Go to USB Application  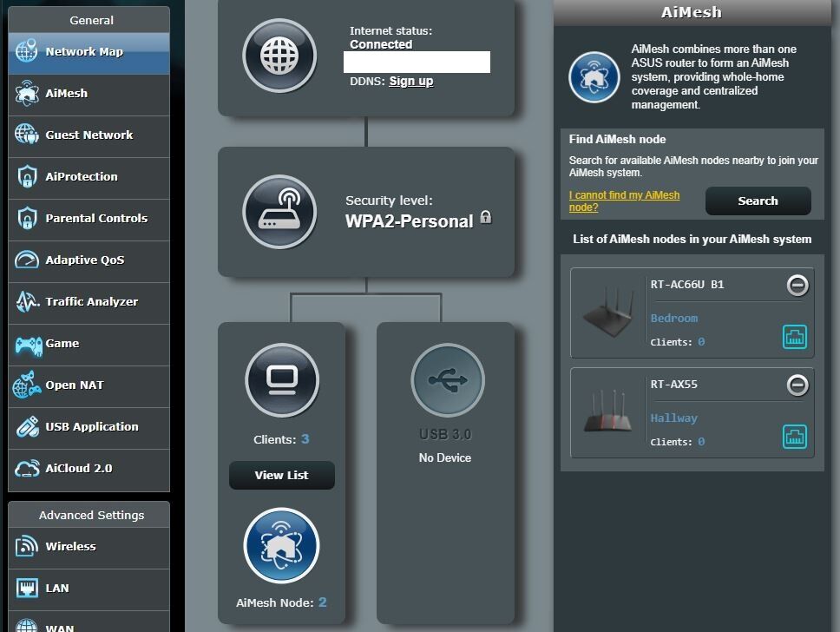click(x=89, y=428)
